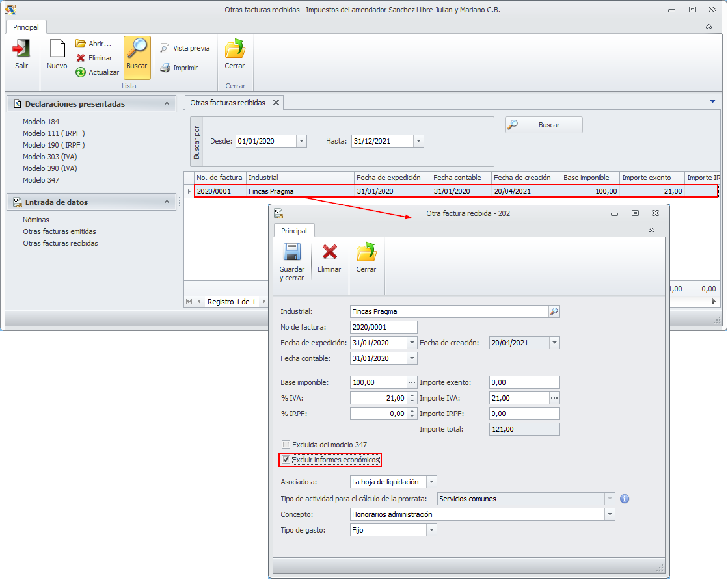Click the red Eliminar icon in invoice dialog

(x=329, y=253)
